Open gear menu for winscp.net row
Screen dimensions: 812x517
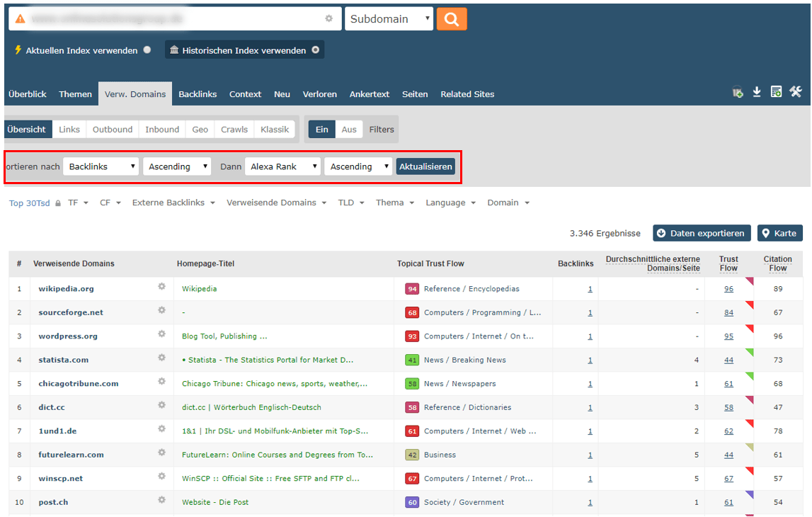tap(161, 476)
